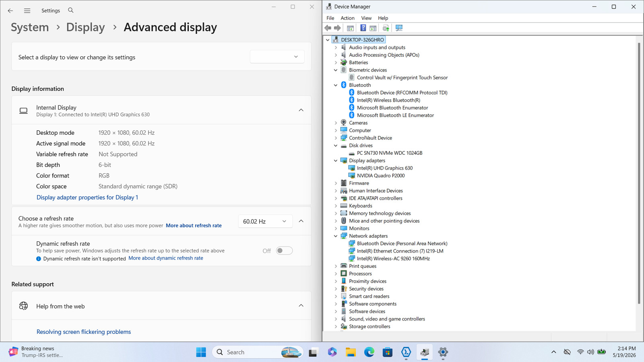Click the taskbar Search box
Image resolution: width=644 pixels, height=362 pixels.
(x=258, y=352)
